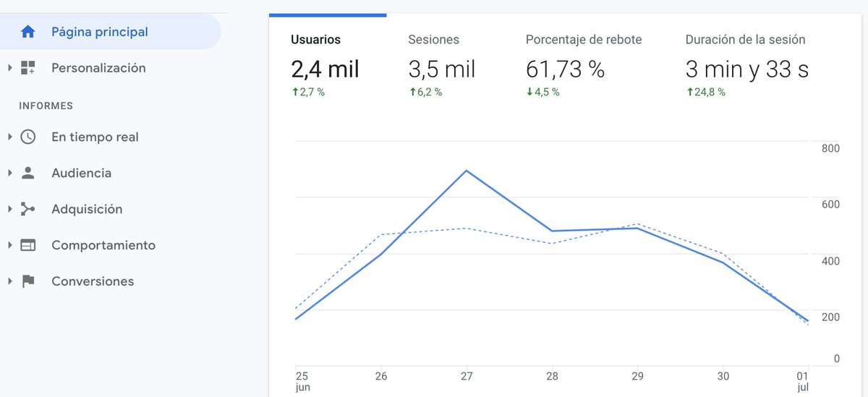Click the 25 jun date axis label
This screenshot has height=397, width=868.
(x=302, y=382)
